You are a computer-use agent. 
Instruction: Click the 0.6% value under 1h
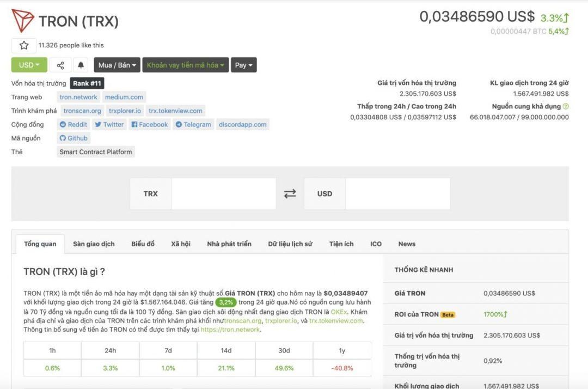coord(52,368)
